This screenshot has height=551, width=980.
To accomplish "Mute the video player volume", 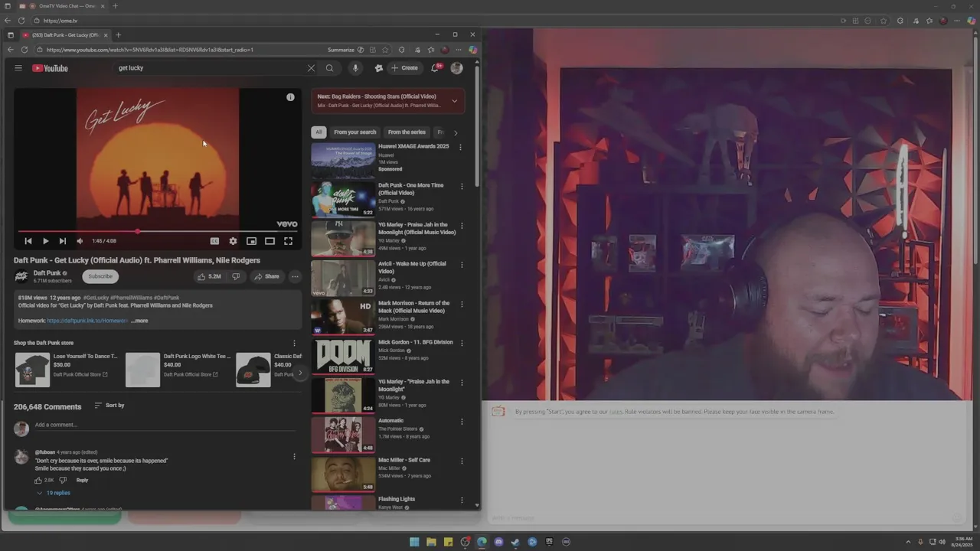I will [80, 241].
